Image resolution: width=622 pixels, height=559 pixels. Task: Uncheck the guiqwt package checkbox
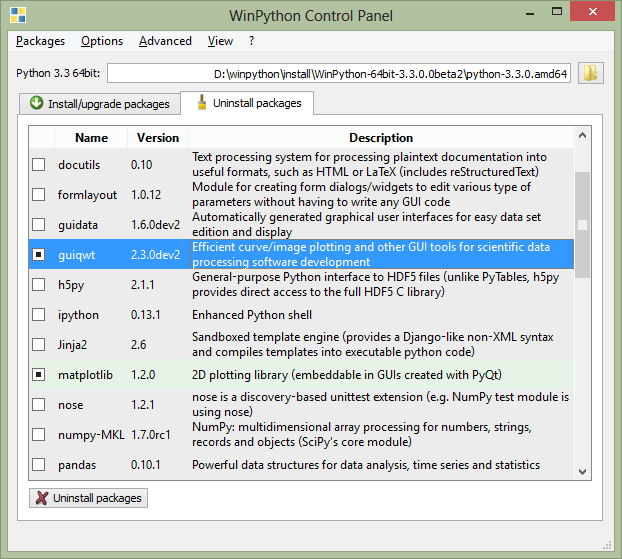[38, 255]
